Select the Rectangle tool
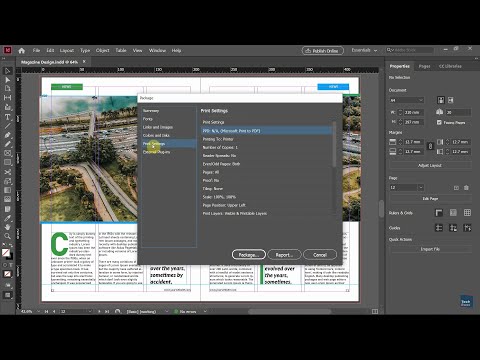This screenshot has height=360, width=480. click(7, 163)
